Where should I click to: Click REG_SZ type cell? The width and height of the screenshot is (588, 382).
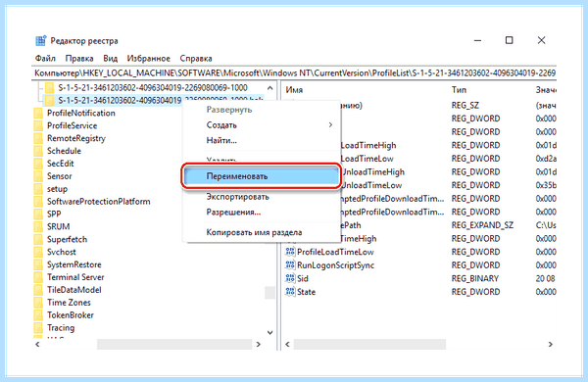click(x=465, y=106)
